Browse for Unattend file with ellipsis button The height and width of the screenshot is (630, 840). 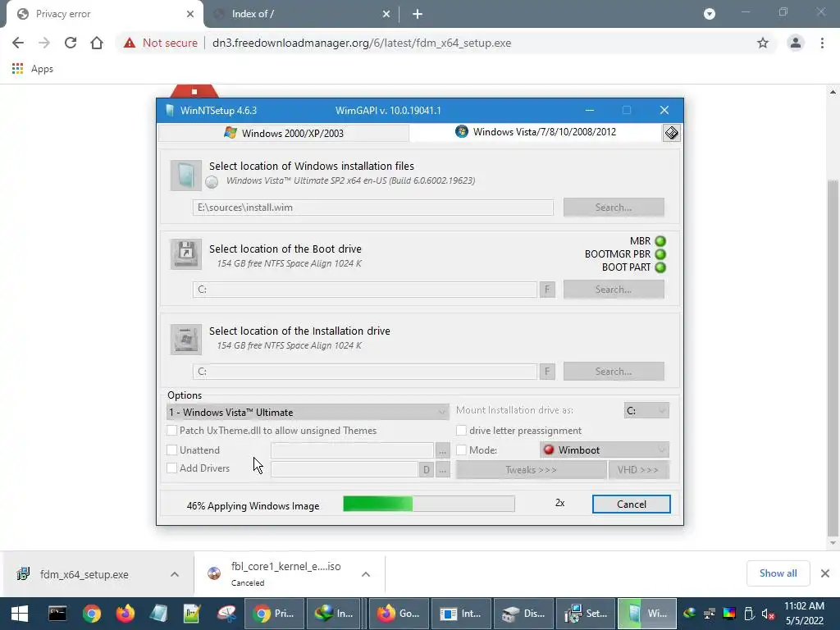(x=442, y=450)
